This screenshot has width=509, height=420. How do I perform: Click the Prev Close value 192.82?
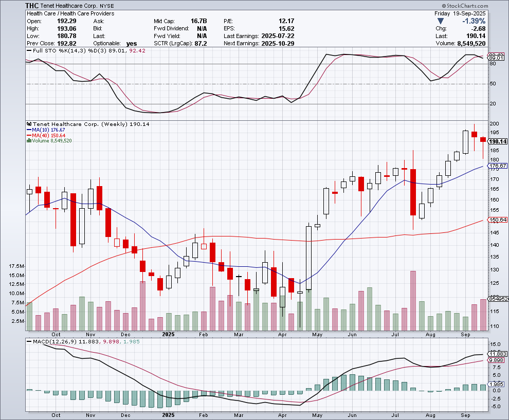pyautogui.click(x=66, y=44)
